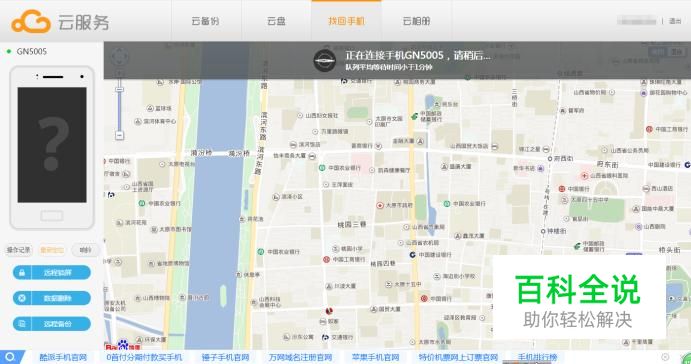Open the 0首付分期付款买手机 link
This screenshot has width=691, height=364.
click(144, 357)
